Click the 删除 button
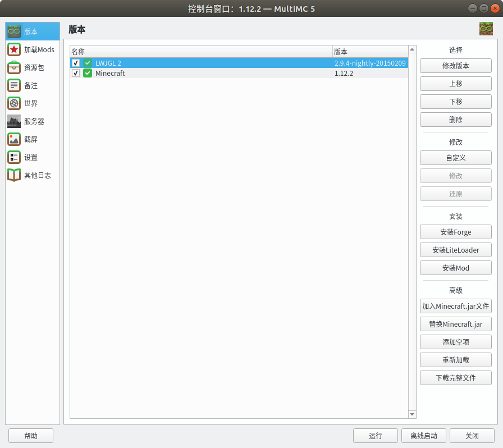 pos(455,120)
